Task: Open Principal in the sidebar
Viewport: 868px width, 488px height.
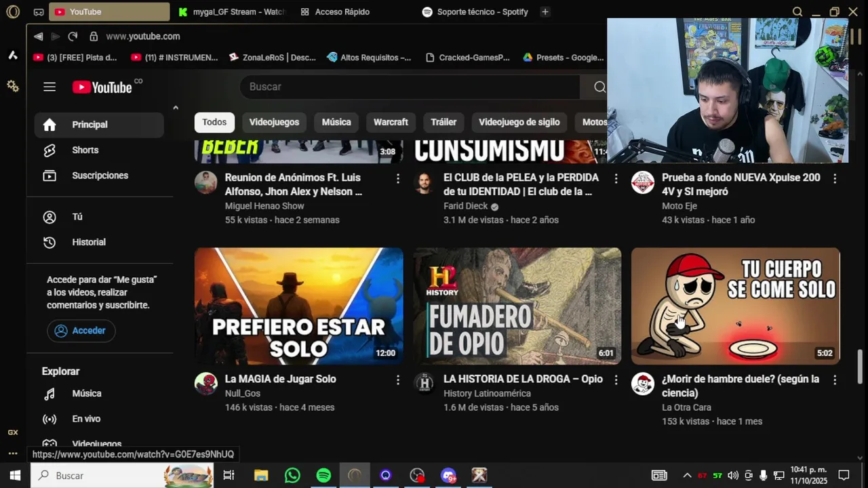Action: [99, 125]
